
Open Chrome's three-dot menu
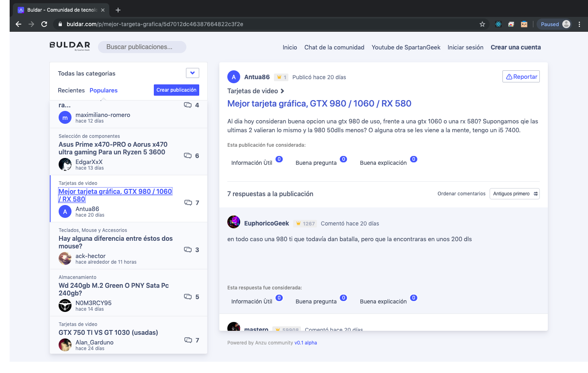[579, 24]
